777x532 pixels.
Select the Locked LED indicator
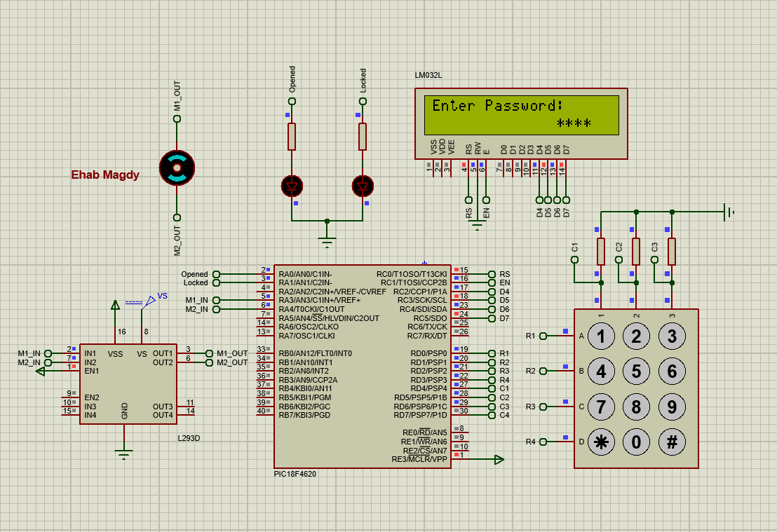pyautogui.click(x=362, y=185)
